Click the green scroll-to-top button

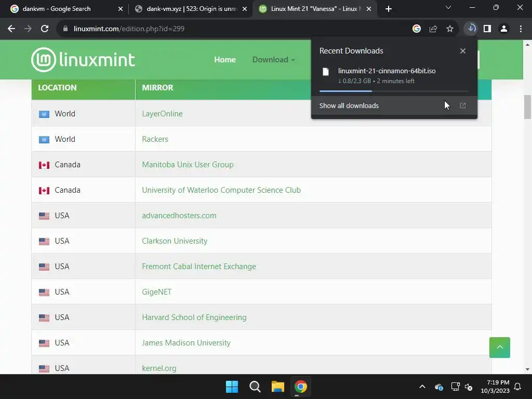tap(499, 348)
